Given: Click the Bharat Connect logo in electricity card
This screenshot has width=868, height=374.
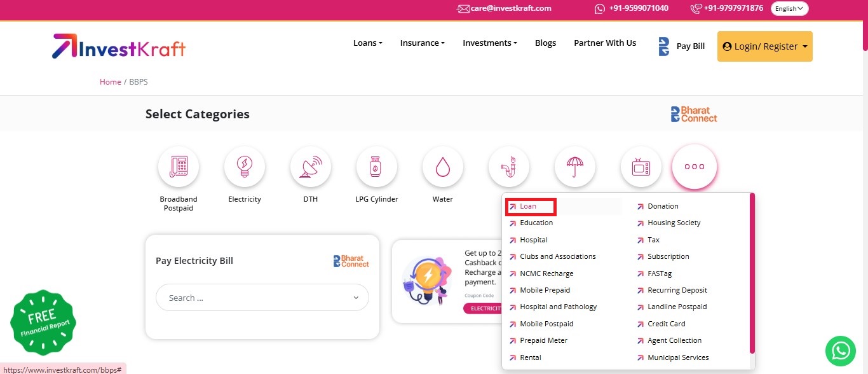Looking at the screenshot, I should [x=351, y=261].
